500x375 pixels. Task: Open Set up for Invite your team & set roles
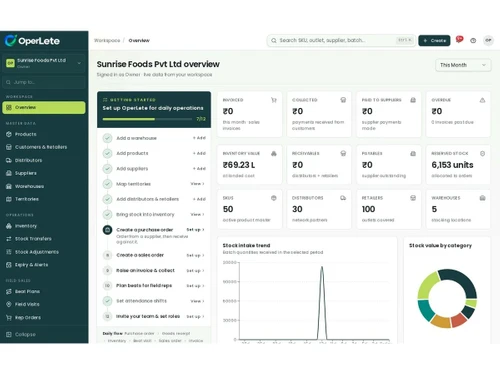coord(195,316)
